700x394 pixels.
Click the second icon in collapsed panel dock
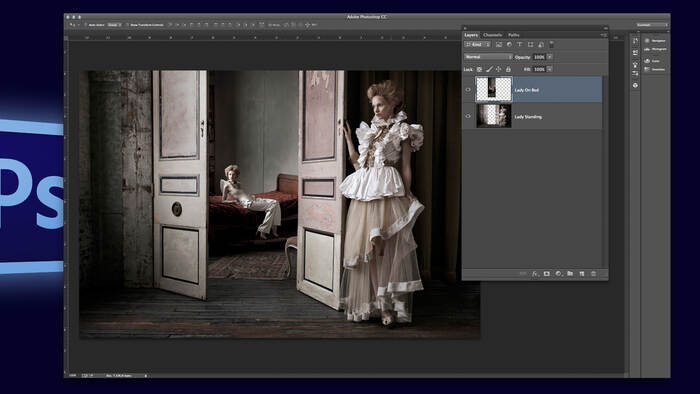635,53
